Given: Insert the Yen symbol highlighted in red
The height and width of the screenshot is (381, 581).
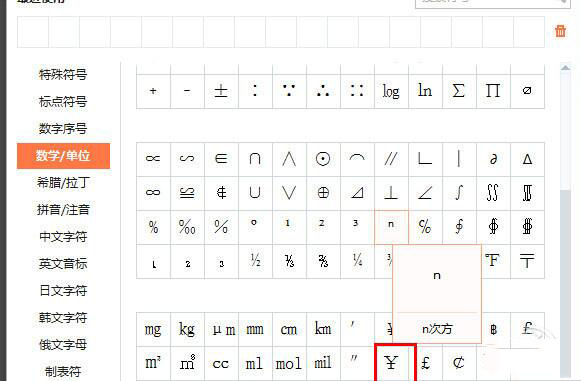Looking at the screenshot, I should click(x=391, y=363).
